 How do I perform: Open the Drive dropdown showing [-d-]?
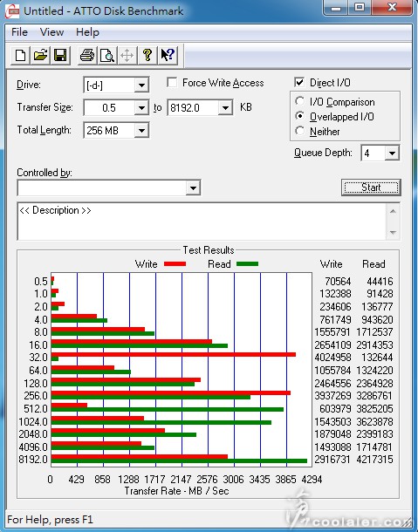(141, 85)
